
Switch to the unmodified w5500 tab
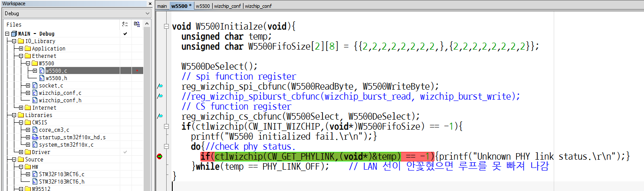pos(203,6)
